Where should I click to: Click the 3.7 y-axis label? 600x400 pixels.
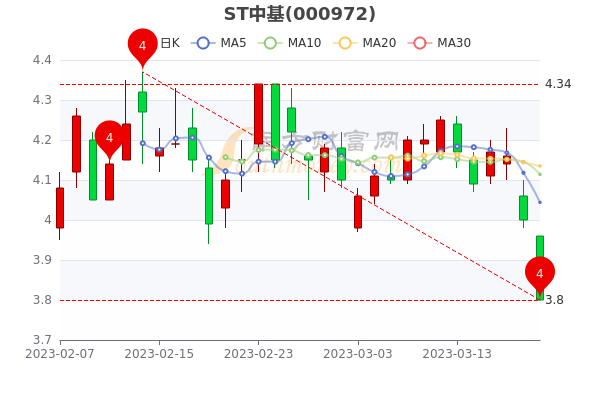pyautogui.click(x=42, y=340)
